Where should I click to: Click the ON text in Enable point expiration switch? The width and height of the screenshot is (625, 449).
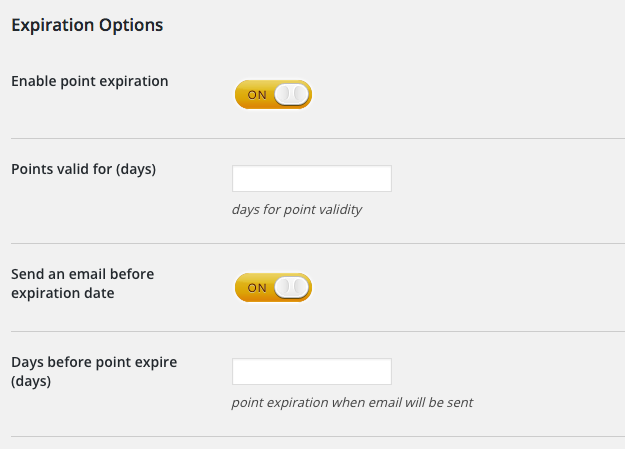click(x=257, y=95)
